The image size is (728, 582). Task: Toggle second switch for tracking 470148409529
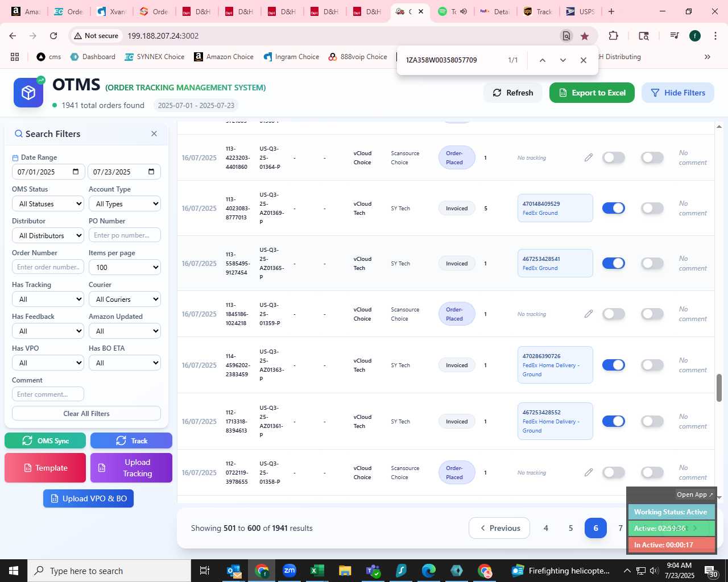tap(652, 208)
